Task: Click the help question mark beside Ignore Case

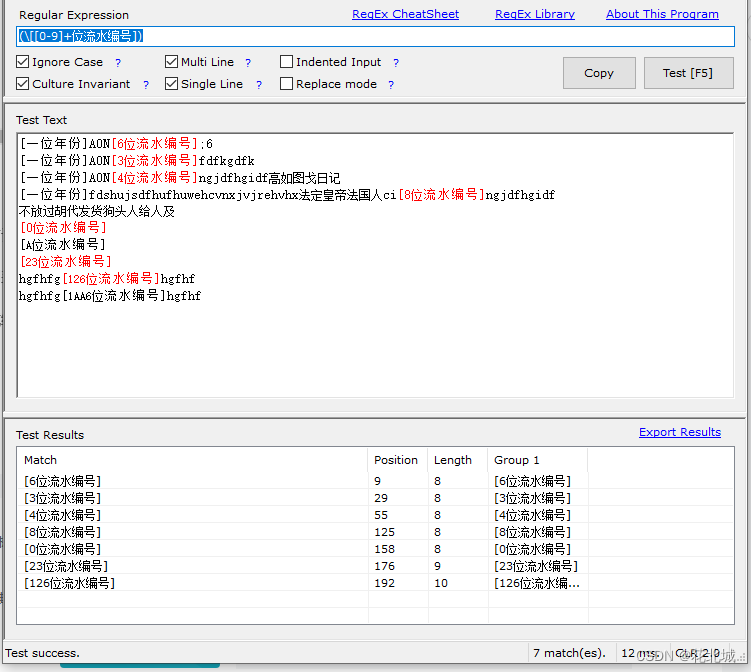Action: (118, 63)
